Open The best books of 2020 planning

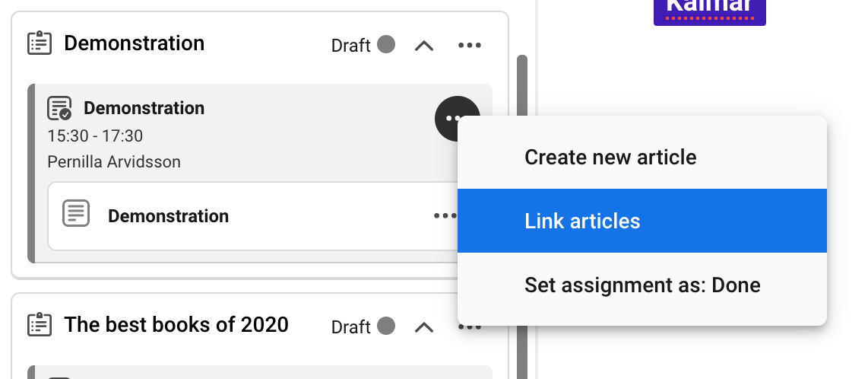tap(176, 325)
